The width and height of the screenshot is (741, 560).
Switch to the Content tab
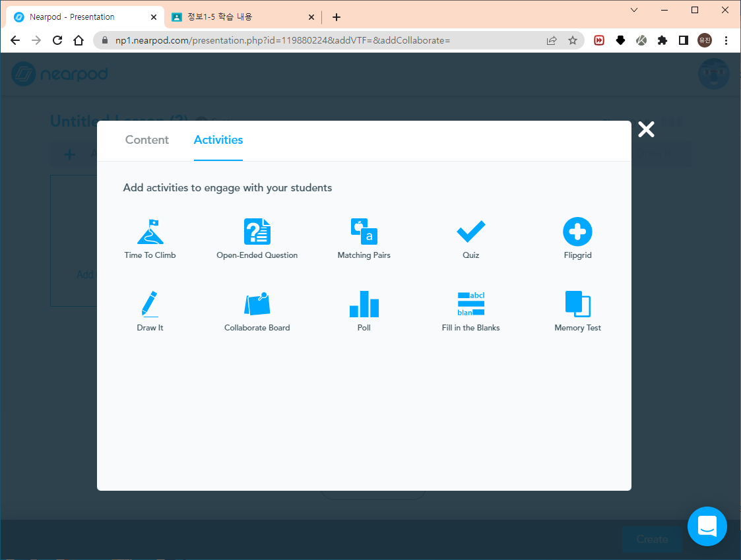click(147, 140)
